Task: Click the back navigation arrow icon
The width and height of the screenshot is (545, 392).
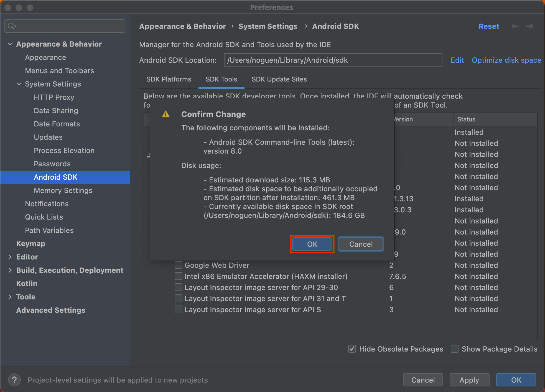Action: [x=515, y=26]
